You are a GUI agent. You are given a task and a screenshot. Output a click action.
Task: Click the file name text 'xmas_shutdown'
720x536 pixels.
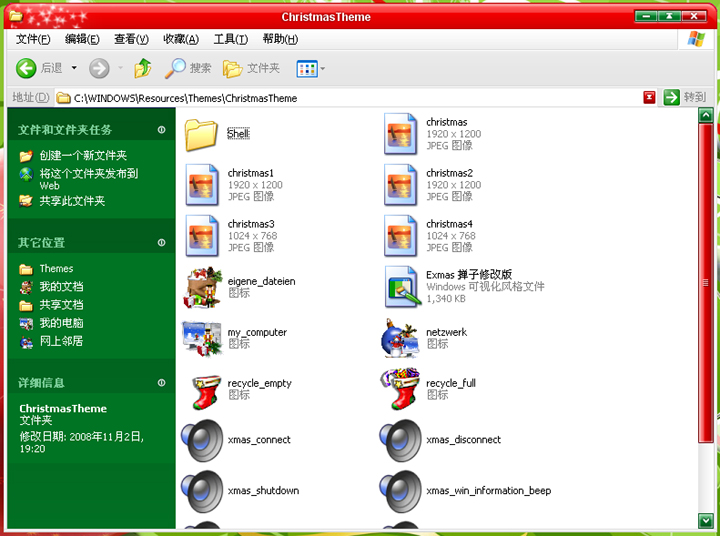pos(263,491)
